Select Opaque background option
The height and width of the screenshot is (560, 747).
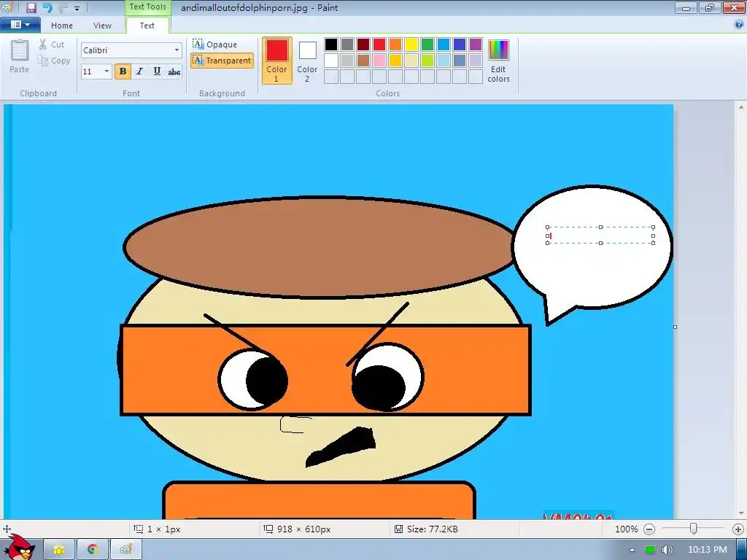214,44
